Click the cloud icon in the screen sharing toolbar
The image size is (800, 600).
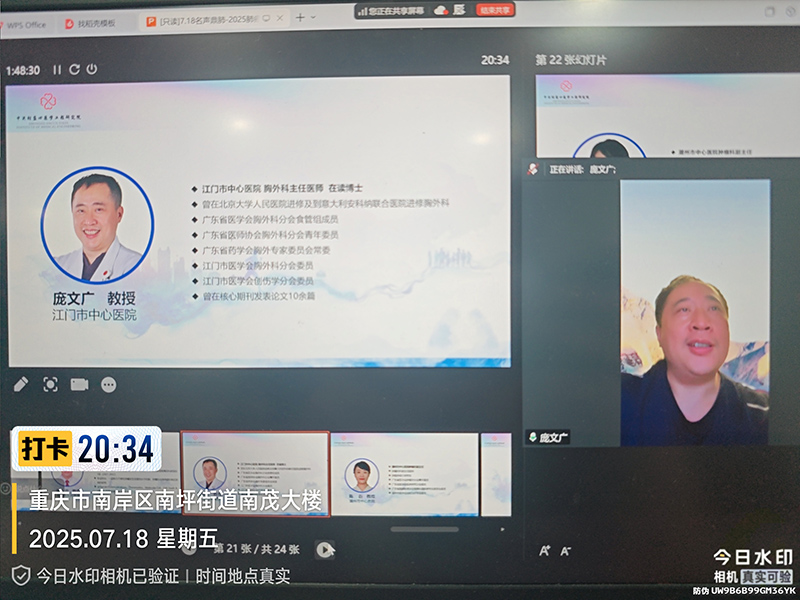click(x=439, y=11)
